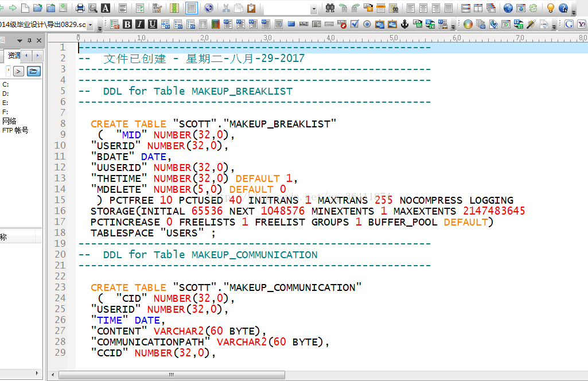The height and width of the screenshot is (381, 588).
Task: Select the E: drive entry
Action: (5, 103)
